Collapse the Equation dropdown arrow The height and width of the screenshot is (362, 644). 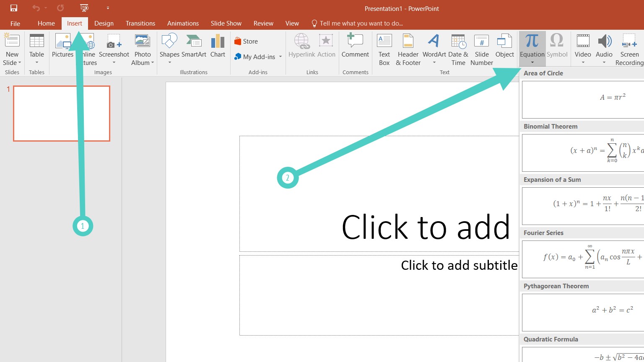532,62
